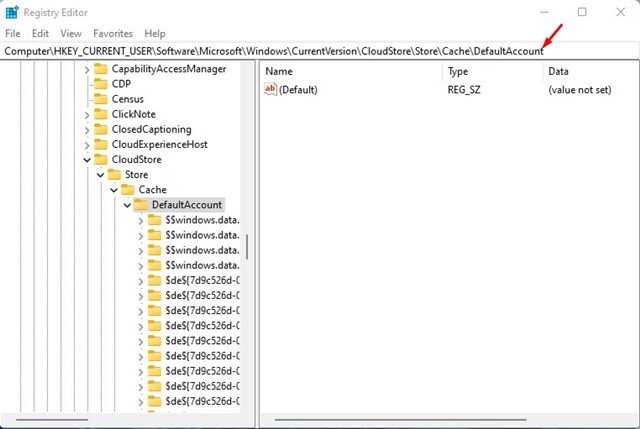Select the CloudExperienceHost key label
This screenshot has width=640, height=429.
160,144
